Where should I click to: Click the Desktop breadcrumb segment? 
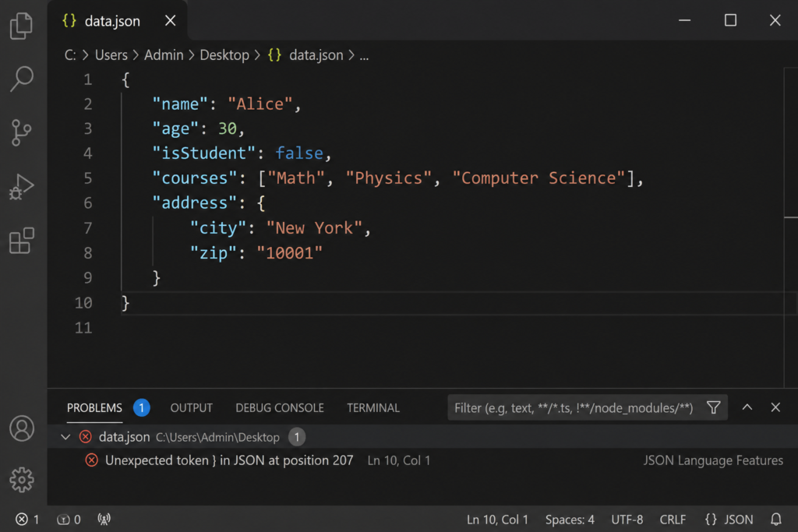click(x=224, y=55)
